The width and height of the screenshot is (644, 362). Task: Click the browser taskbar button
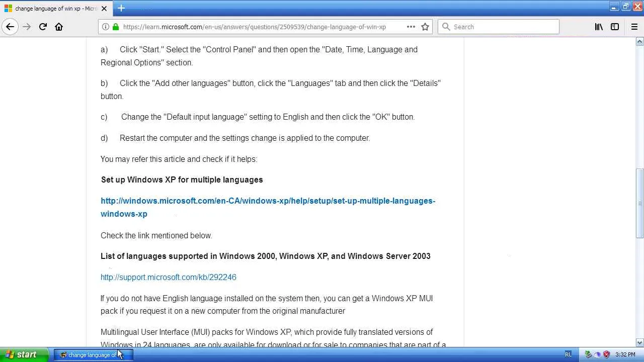click(x=93, y=355)
